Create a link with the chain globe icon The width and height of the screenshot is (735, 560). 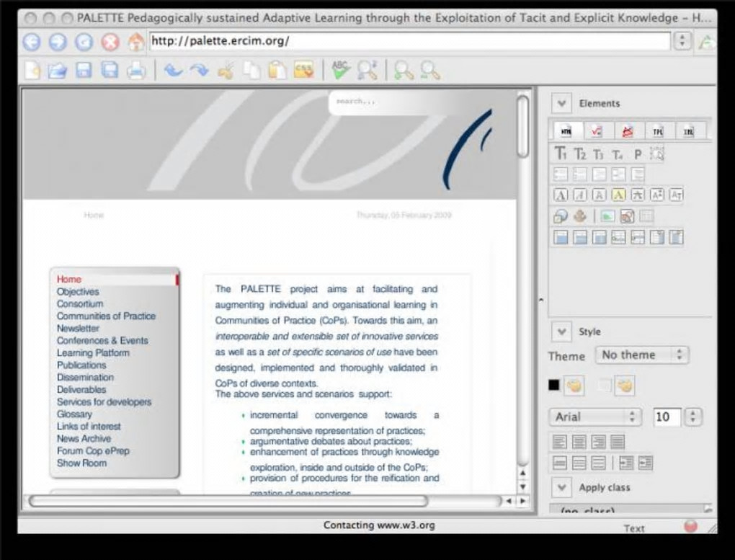click(x=561, y=216)
